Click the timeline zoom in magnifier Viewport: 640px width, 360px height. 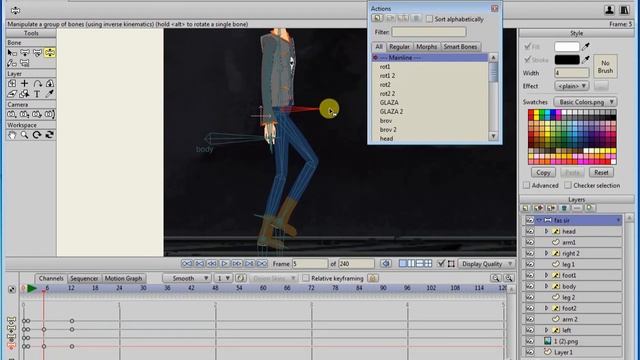(x=509, y=278)
